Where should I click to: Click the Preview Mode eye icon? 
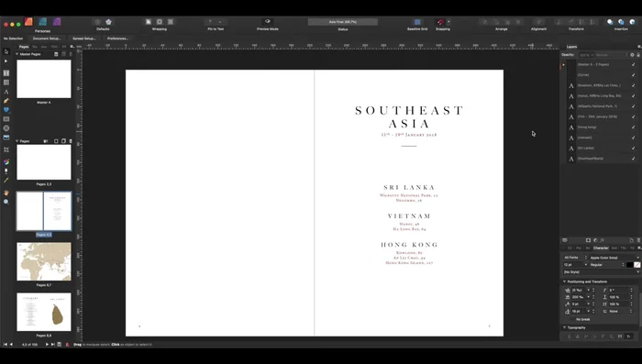pos(268,21)
